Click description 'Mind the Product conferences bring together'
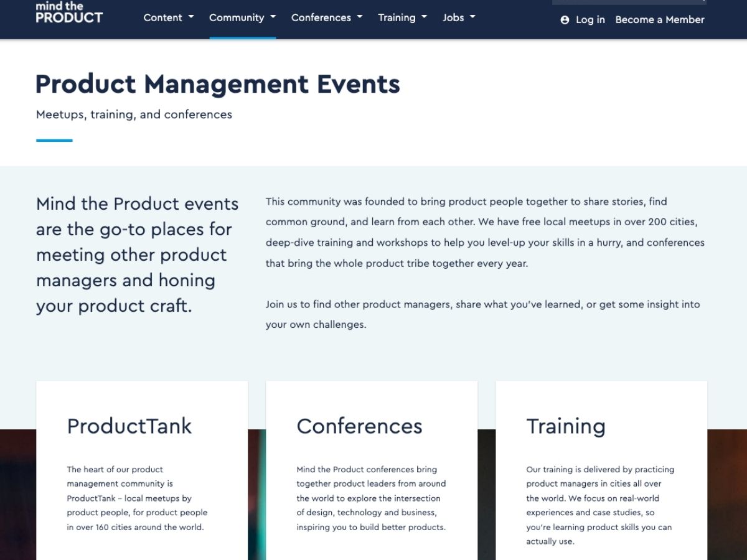747x560 pixels. pyautogui.click(x=371, y=498)
